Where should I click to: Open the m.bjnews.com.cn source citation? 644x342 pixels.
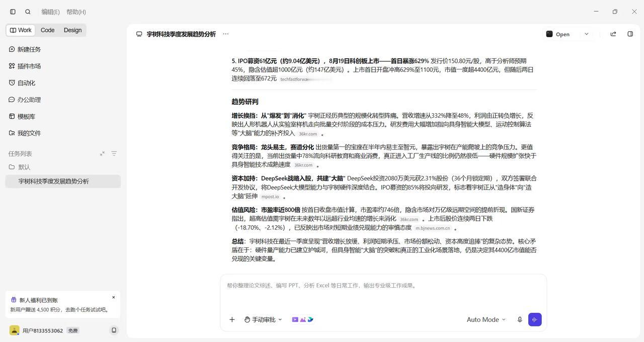(x=433, y=228)
